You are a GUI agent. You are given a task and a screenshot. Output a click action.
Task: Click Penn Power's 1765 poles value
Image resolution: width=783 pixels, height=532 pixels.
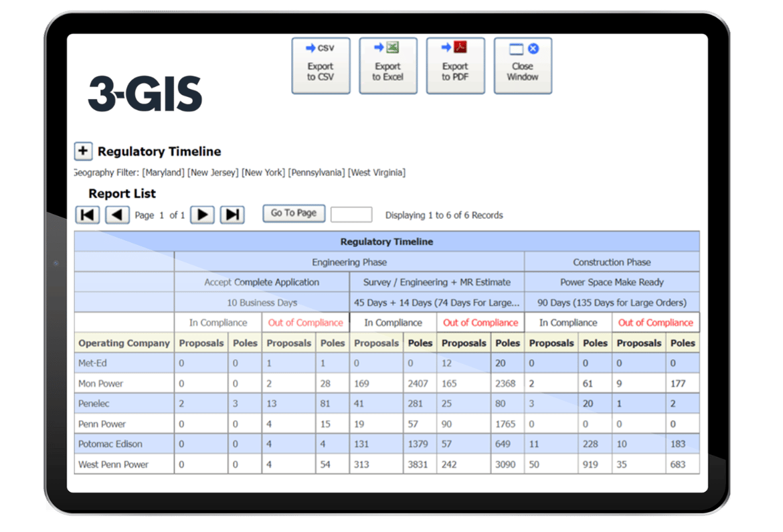(505, 424)
